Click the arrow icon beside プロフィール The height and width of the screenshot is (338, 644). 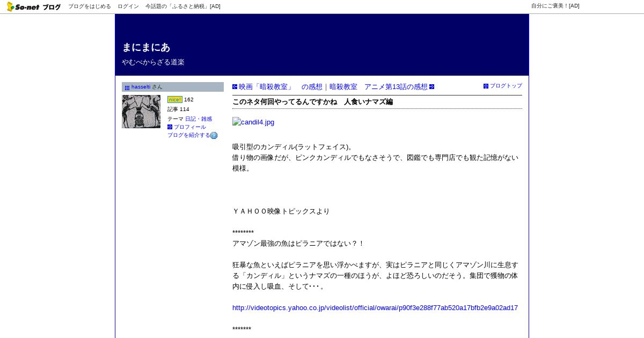tap(170, 127)
